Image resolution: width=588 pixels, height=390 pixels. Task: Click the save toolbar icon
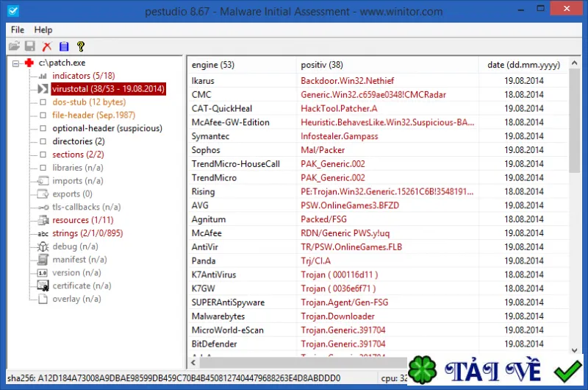30,46
